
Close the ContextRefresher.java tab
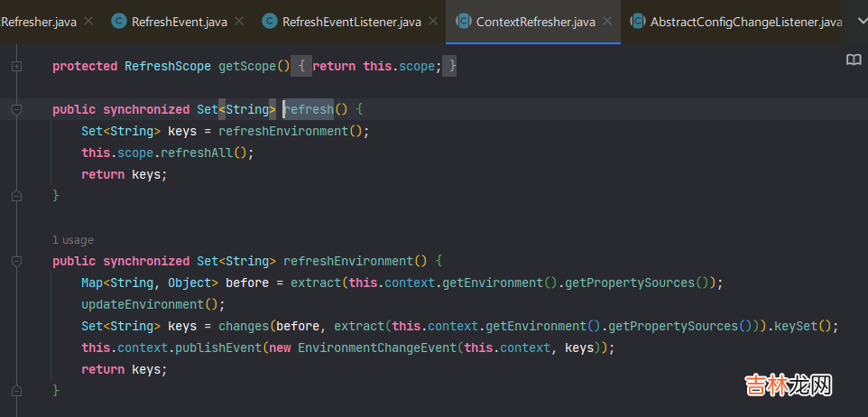[x=607, y=22]
